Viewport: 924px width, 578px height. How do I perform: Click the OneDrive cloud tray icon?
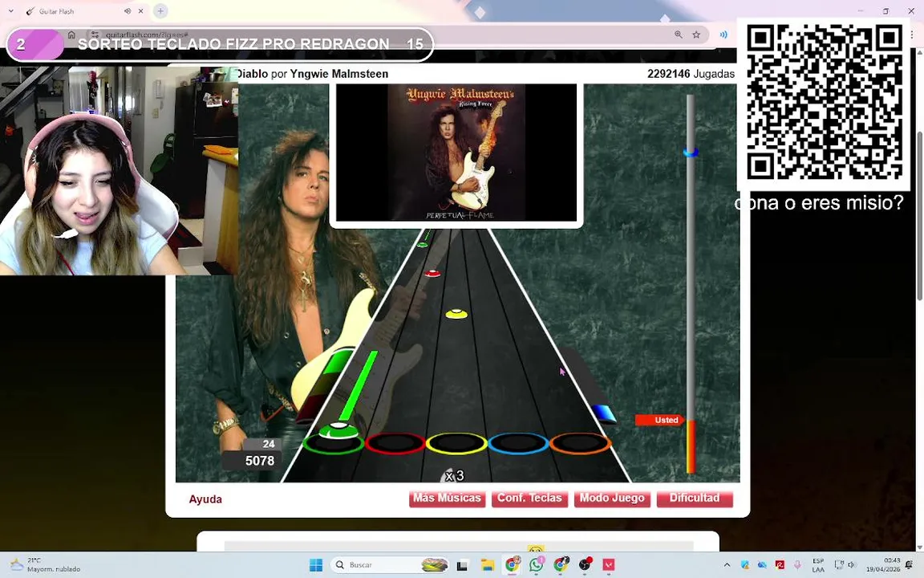(762, 565)
